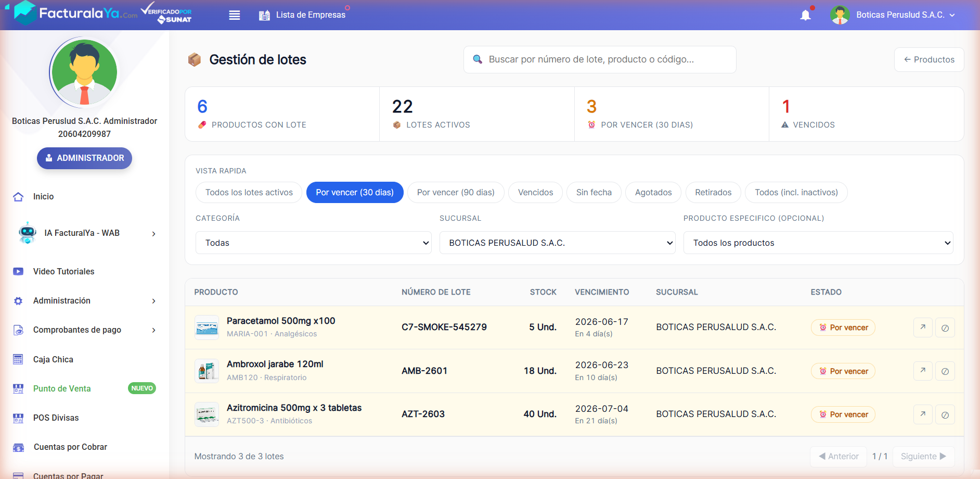
Task: Click the Productos back button
Action: [929, 60]
